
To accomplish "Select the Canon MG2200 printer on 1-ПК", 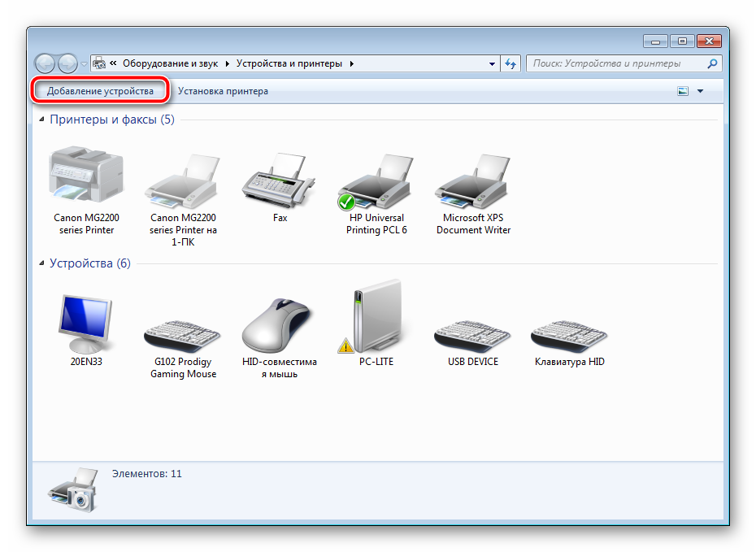I will (183, 179).
